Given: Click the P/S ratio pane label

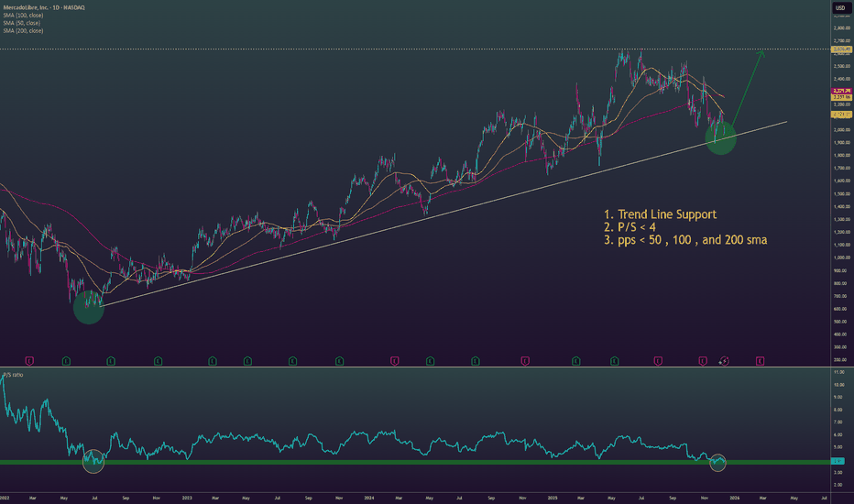Looking at the screenshot, I should click(13, 375).
